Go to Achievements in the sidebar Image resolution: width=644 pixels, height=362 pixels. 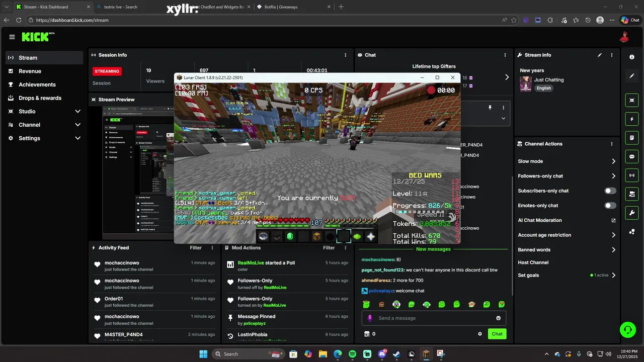click(x=44, y=84)
